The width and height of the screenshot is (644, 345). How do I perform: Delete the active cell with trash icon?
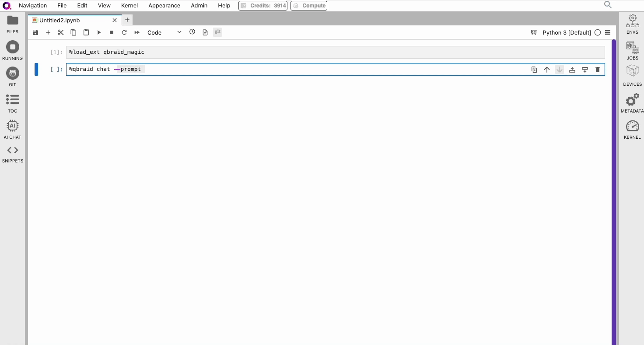coord(598,70)
